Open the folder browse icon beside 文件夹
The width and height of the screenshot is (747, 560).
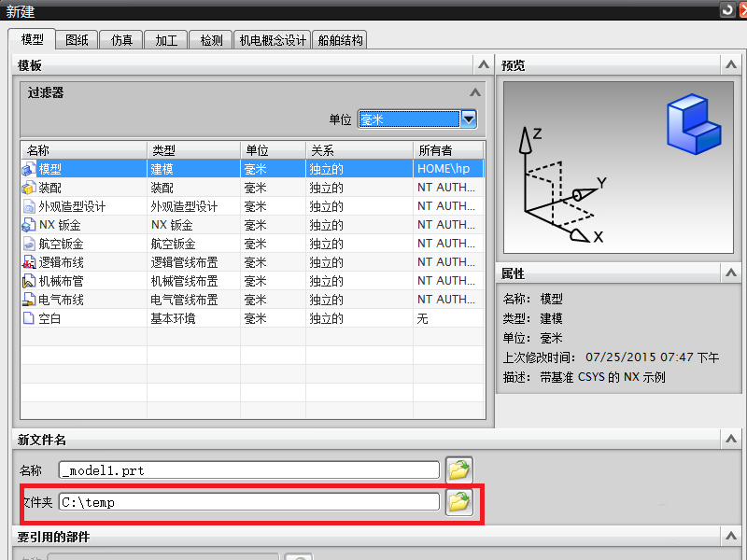(x=458, y=502)
